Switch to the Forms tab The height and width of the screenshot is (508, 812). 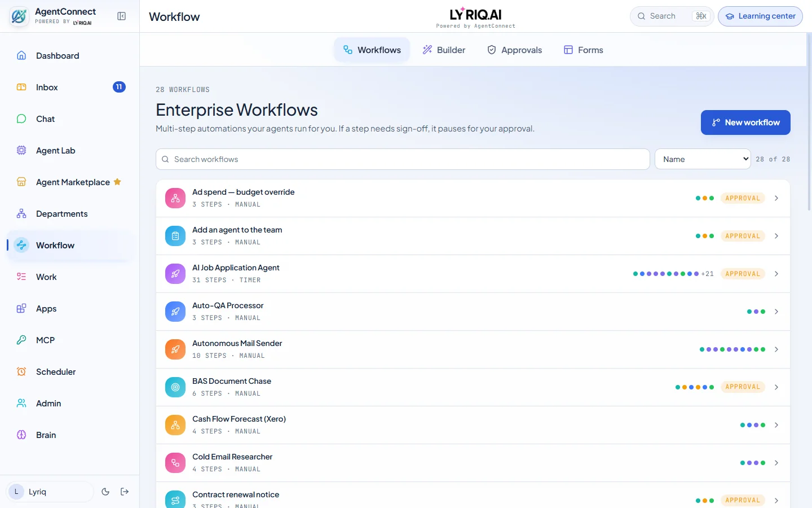click(x=584, y=50)
